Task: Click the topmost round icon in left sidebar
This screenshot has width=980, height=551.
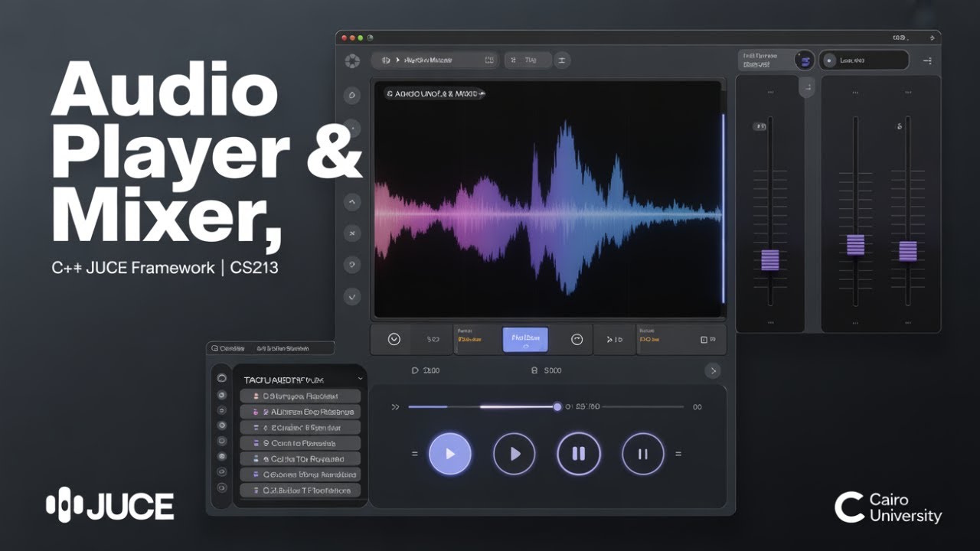Action: (352, 96)
